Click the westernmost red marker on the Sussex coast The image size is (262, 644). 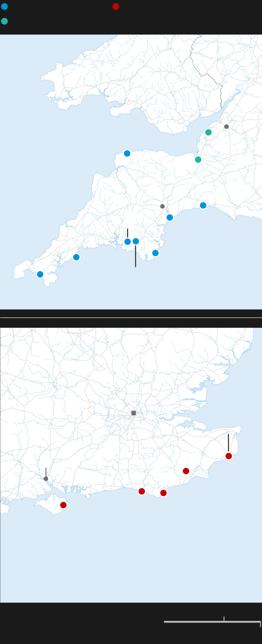[141, 491]
